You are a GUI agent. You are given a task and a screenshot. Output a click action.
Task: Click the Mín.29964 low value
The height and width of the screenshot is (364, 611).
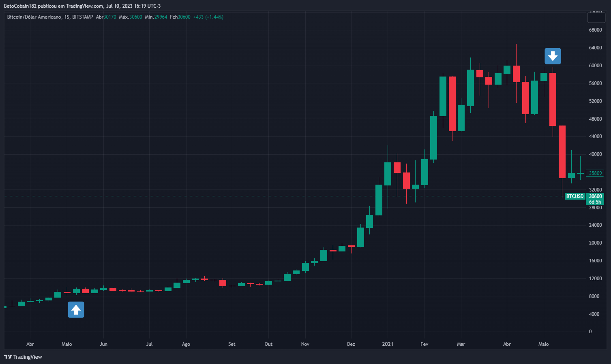[156, 17]
